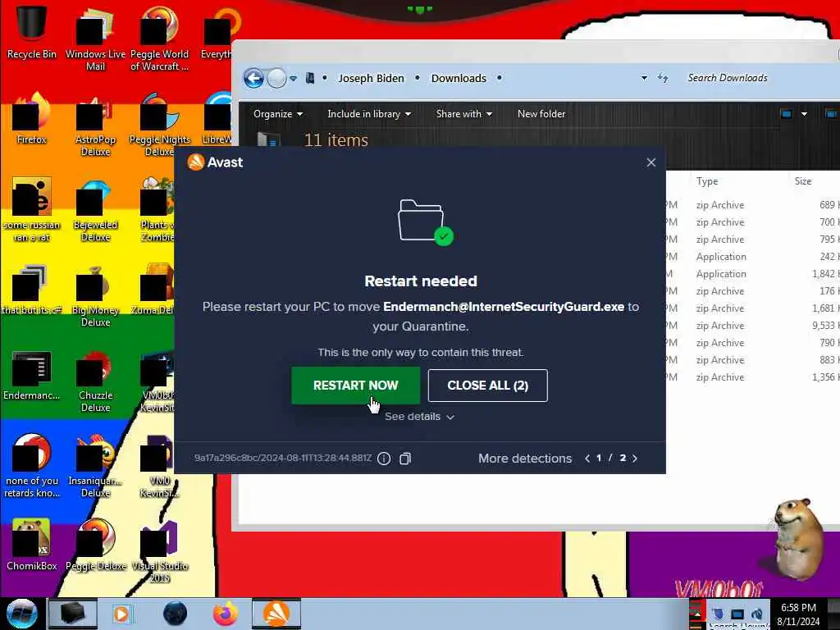Click the Avast logo in the dialog header
The height and width of the screenshot is (630, 840).
click(215, 162)
